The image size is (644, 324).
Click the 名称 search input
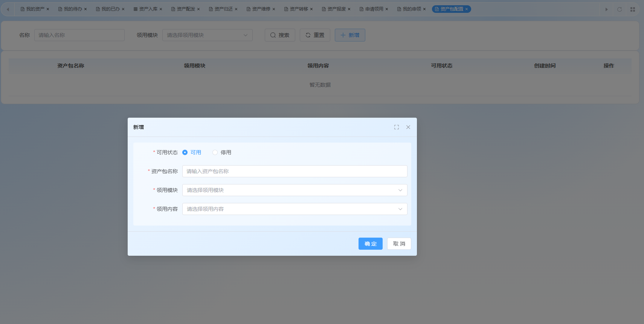pos(79,35)
